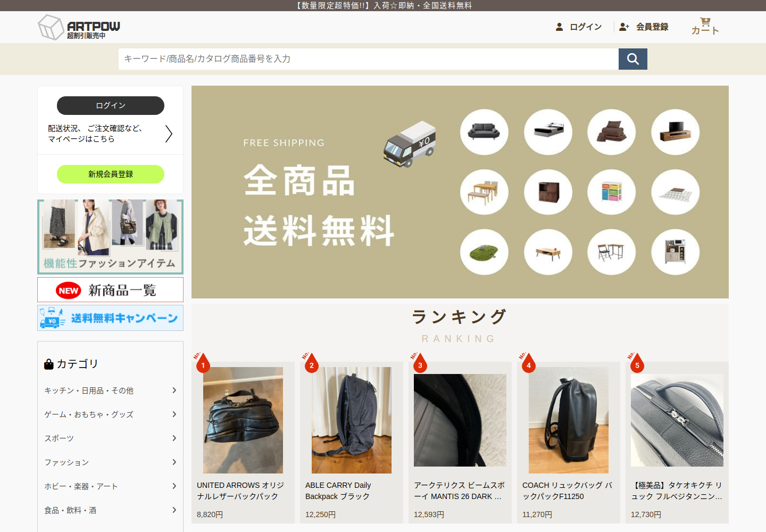Expand the ファッション category arrow

coord(174,462)
